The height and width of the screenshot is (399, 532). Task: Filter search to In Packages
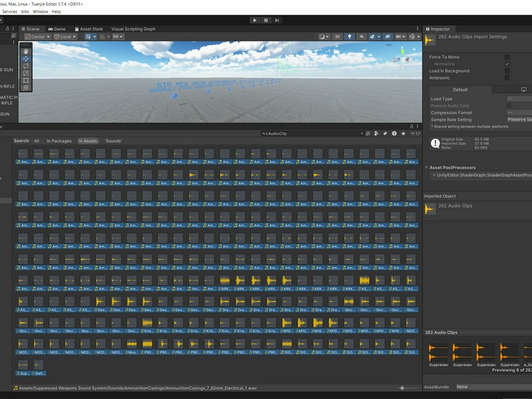[59, 141]
